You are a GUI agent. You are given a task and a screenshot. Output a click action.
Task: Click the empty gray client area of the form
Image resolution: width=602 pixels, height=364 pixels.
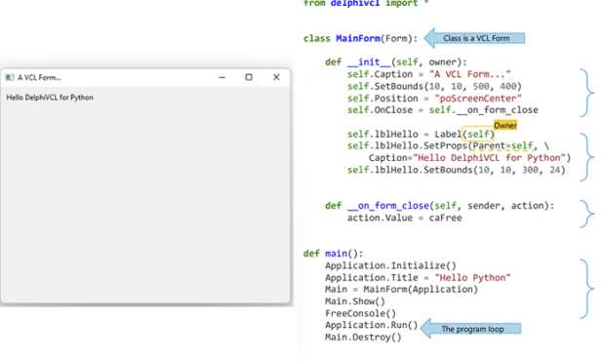click(145, 200)
